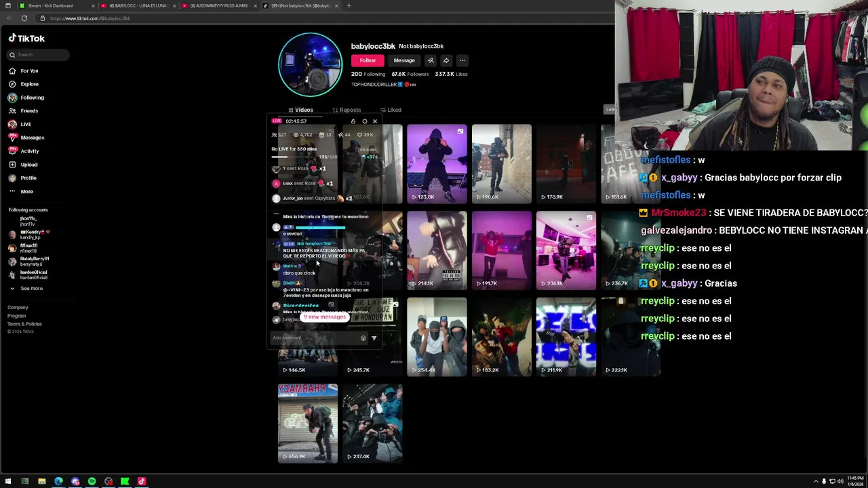
Task: Open the video with 190.6K views
Action: (x=502, y=163)
